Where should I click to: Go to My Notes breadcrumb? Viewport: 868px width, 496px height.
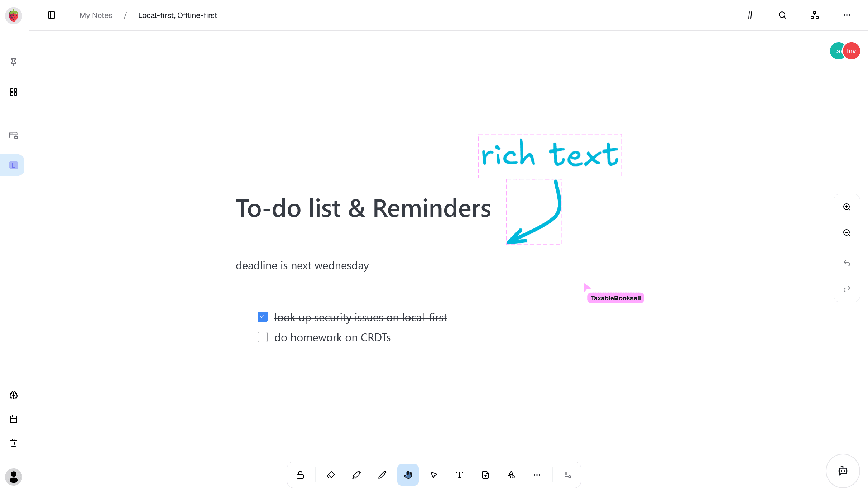click(96, 15)
